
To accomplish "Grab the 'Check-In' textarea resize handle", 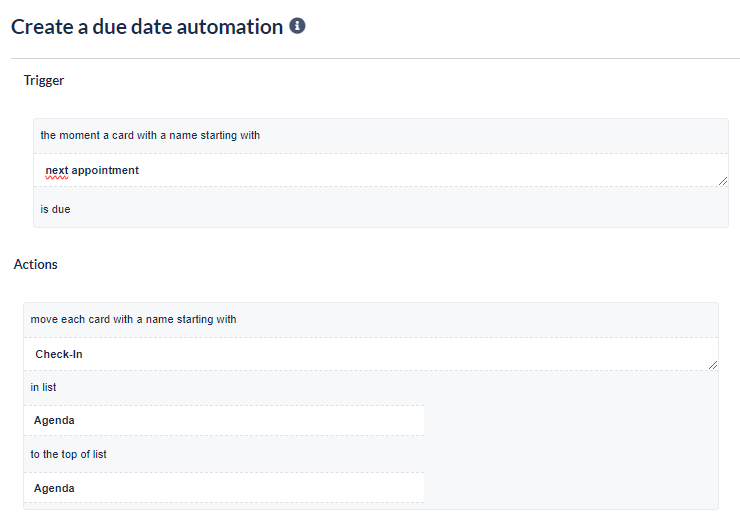I will pos(713,365).
